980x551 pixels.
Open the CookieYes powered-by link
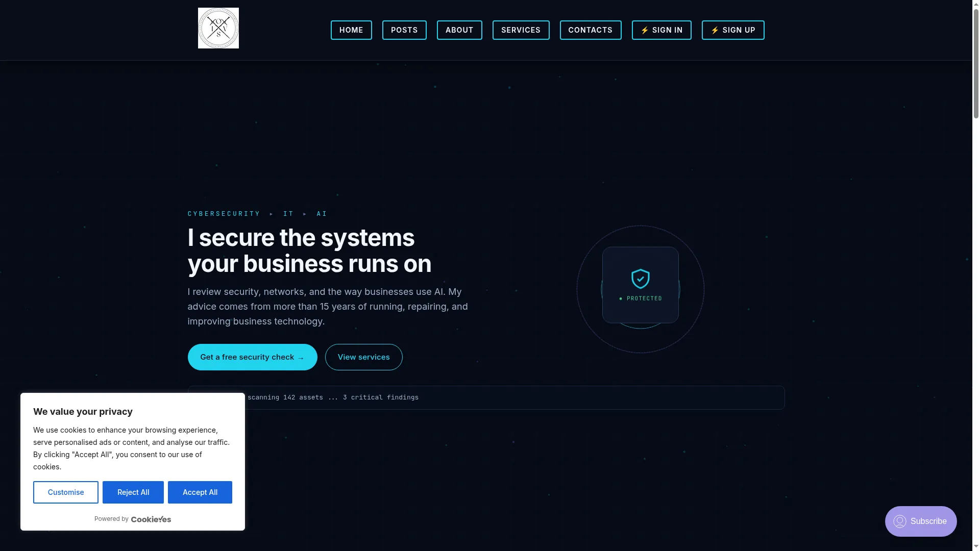(x=151, y=519)
